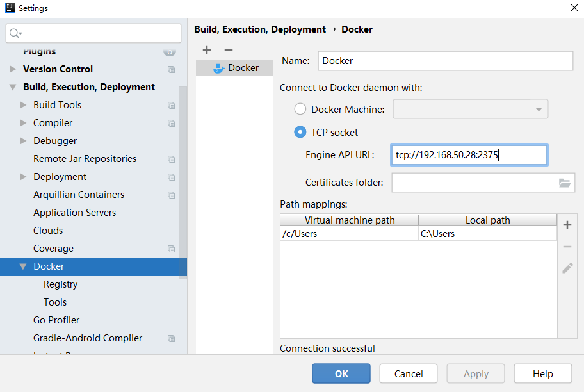
Task: Apply the Docker settings
Action: [x=475, y=373]
